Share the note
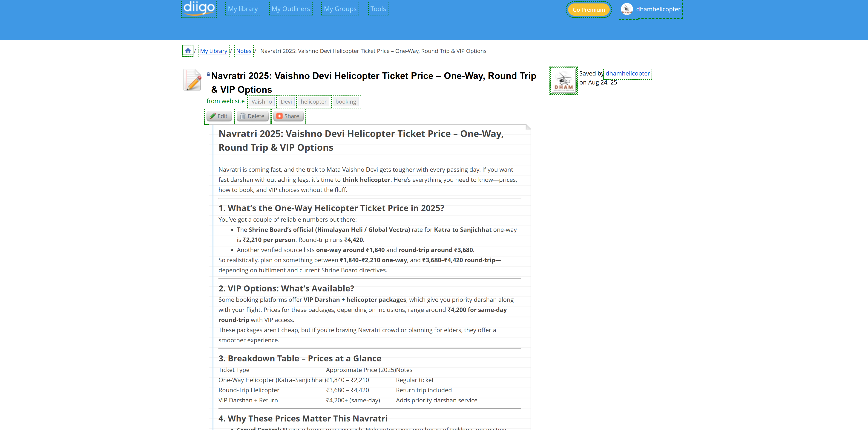Screen dimensions: 868x430 pyautogui.click(x=288, y=116)
